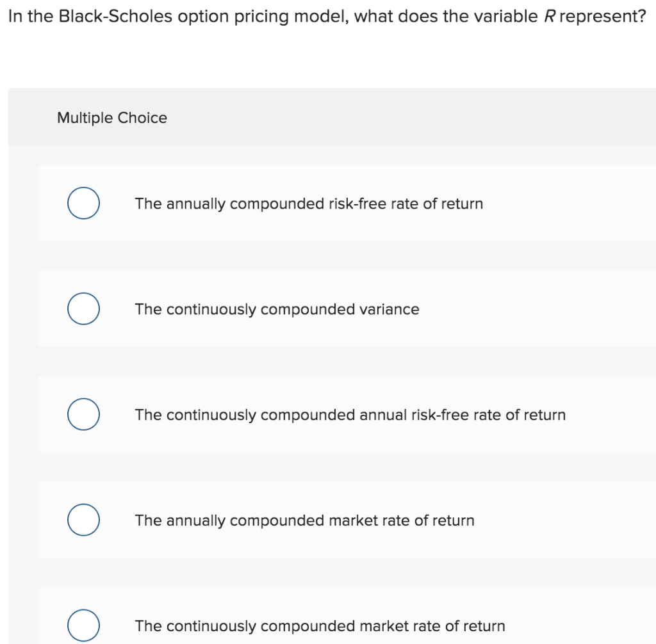Click the continuously compounded market rate text
Image resolution: width=656 pixels, height=644 pixels.
[x=320, y=626]
